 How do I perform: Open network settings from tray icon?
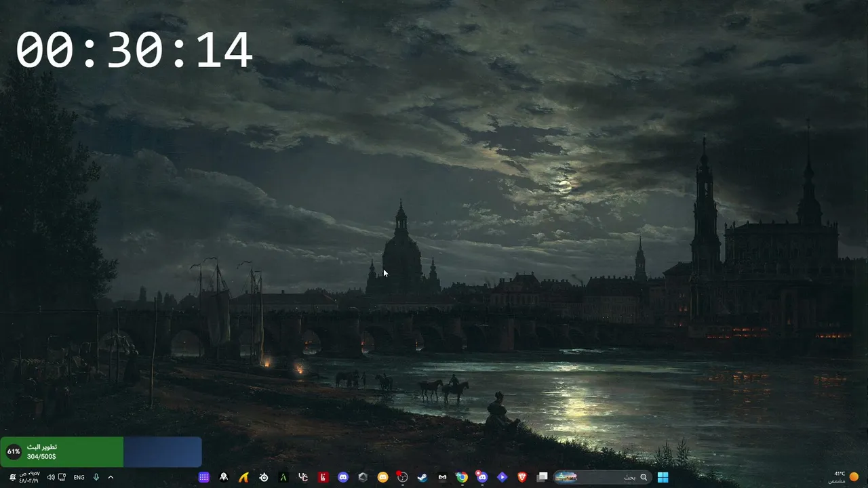click(62, 477)
